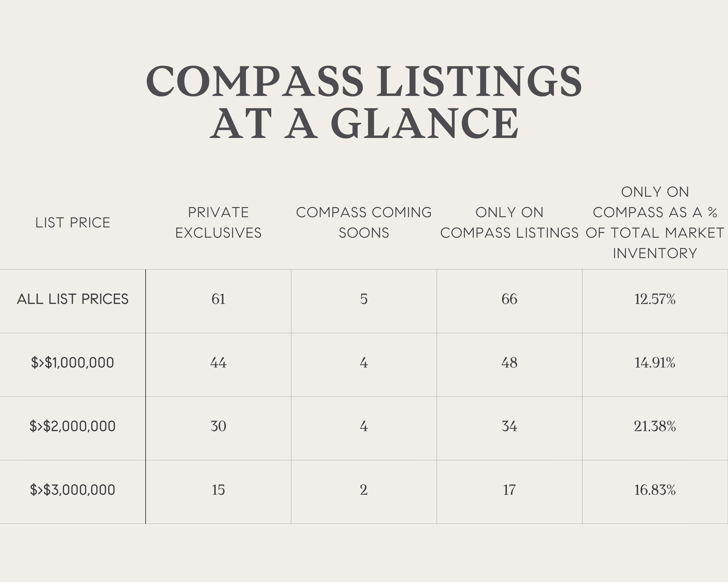This screenshot has height=582, width=728.
Task: Select the "$>$3,000,000" row label
Action: tap(73, 490)
